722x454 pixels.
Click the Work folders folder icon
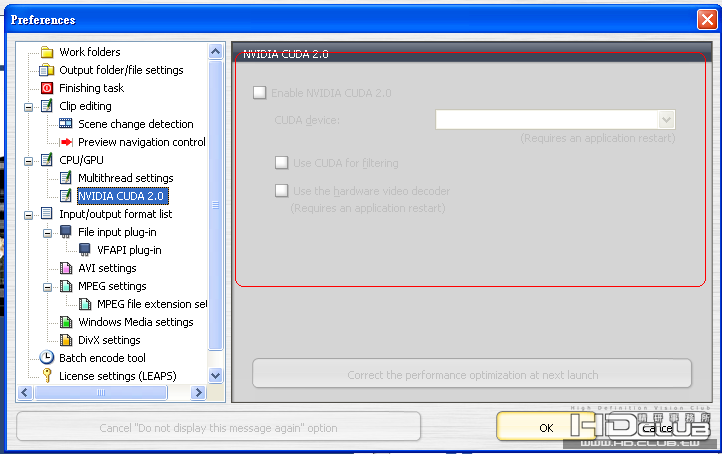[x=47, y=52]
